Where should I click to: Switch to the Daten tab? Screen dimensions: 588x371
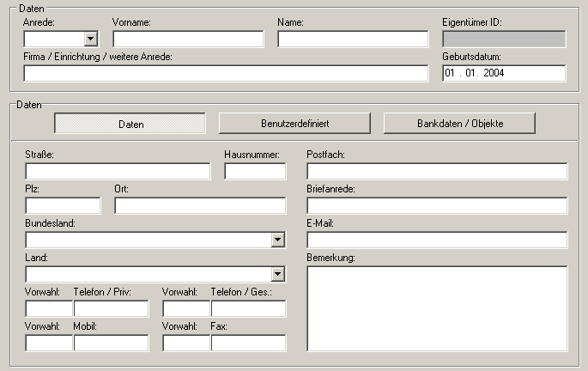click(x=130, y=124)
